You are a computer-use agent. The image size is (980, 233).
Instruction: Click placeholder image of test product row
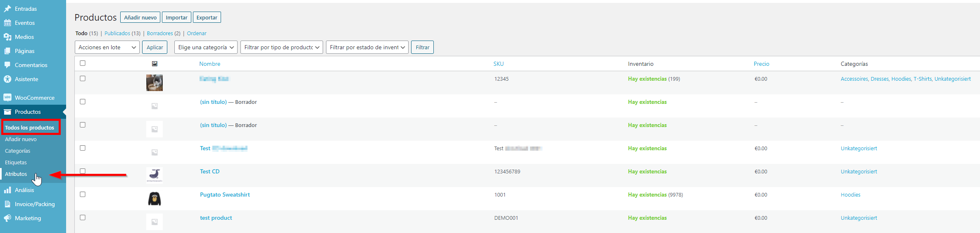[x=155, y=222]
